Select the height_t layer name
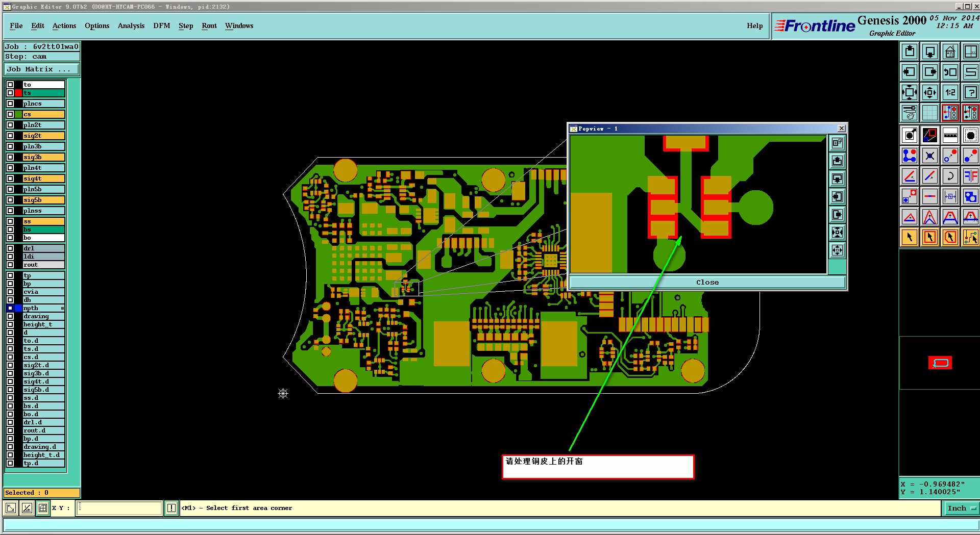This screenshot has height=535, width=980. coord(44,324)
